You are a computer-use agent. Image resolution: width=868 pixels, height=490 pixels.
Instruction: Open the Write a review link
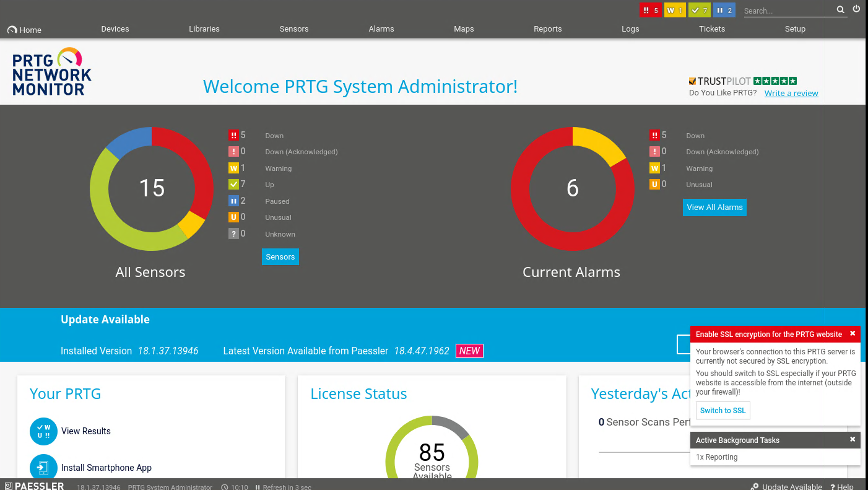791,93
